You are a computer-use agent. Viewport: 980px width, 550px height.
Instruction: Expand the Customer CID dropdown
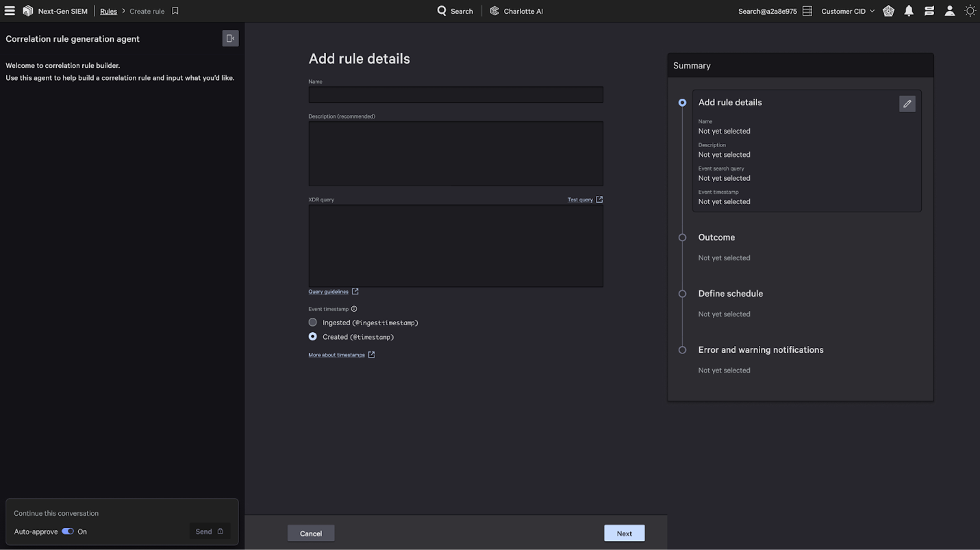pyautogui.click(x=848, y=11)
